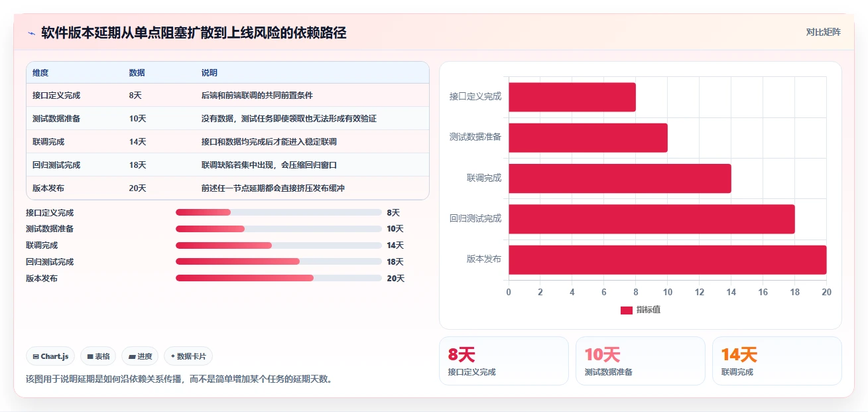Select the Chart.js tag chip

[50, 356]
